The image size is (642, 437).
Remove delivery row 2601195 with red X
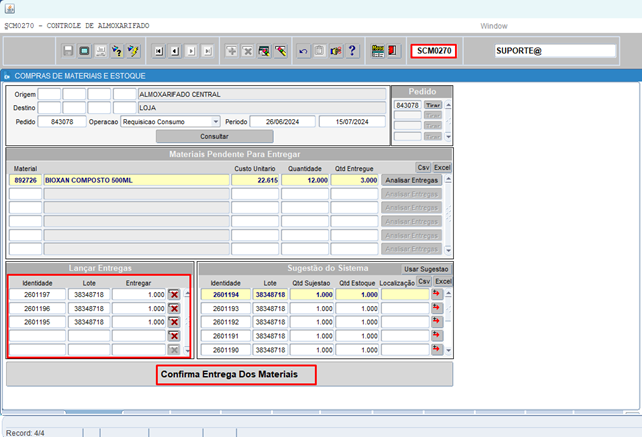174,322
